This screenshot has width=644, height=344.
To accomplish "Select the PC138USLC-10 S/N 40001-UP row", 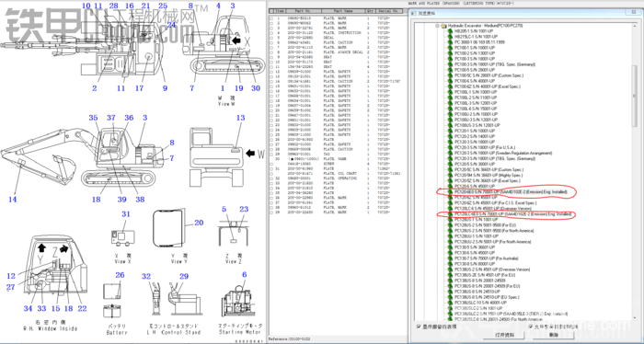I will click(480, 303).
